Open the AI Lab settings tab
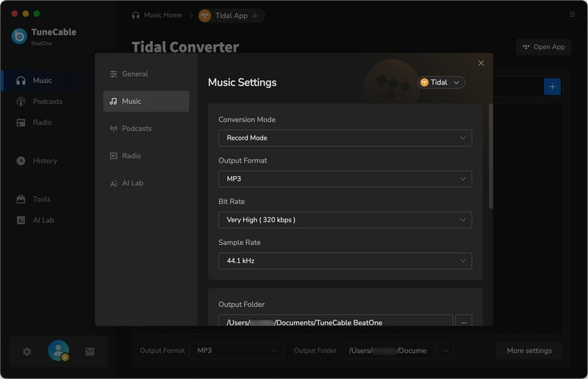Viewport: 588px width, 379px height. point(146,183)
